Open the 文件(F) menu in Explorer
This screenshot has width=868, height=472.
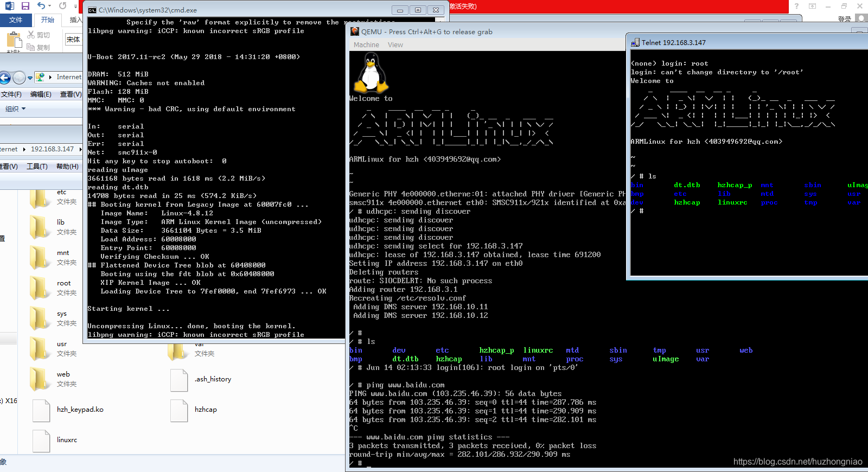tap(11, 94)
